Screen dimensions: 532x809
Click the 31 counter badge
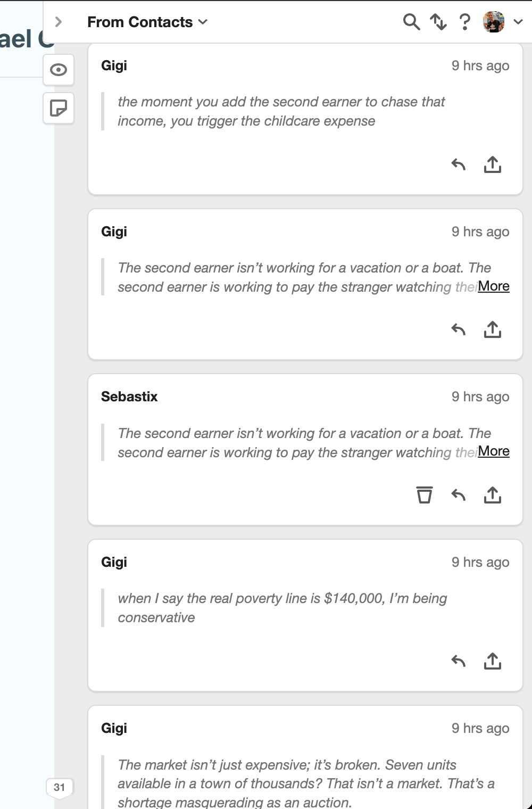(59, 787)
